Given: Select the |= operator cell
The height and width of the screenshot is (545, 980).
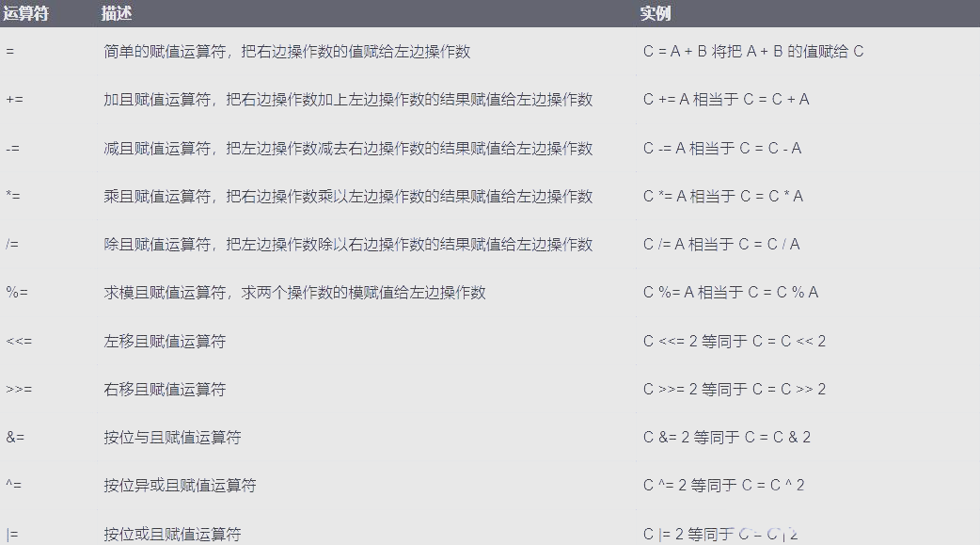Looking at the screenshot, I should point(12,535).
